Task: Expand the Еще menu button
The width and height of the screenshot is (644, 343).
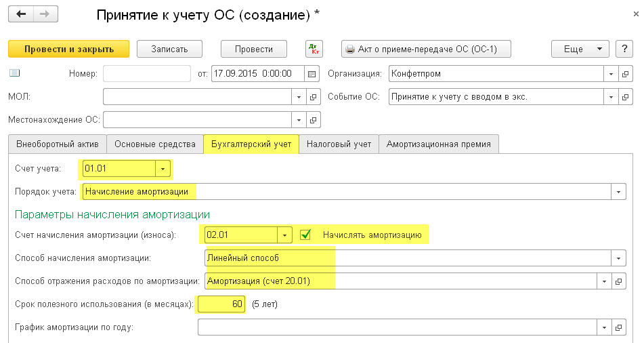Action: [580, 49]
